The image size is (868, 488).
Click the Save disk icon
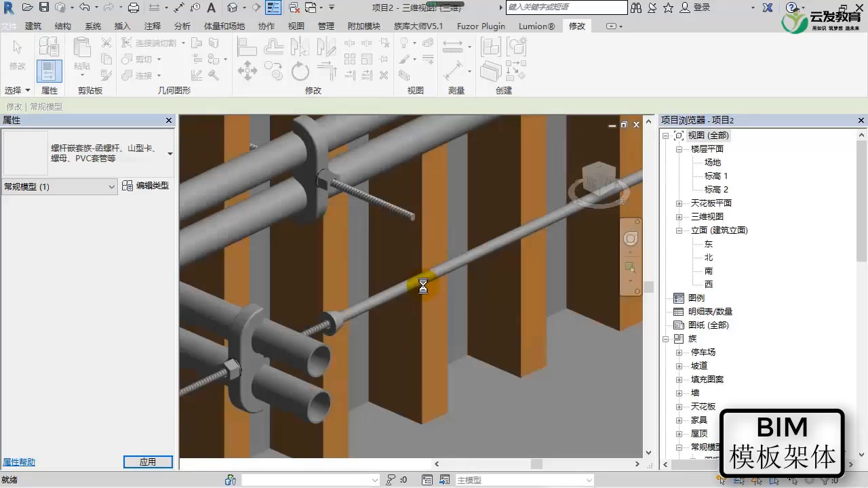43,7
